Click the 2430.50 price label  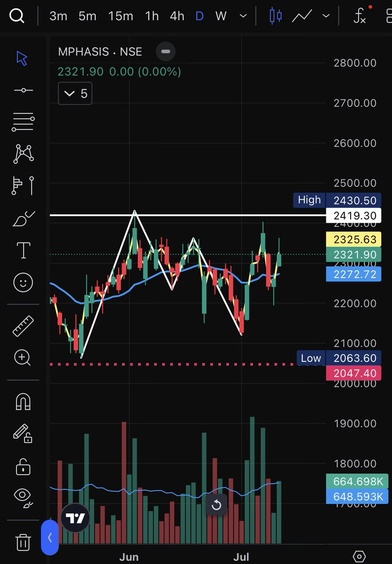click(354, 200)
